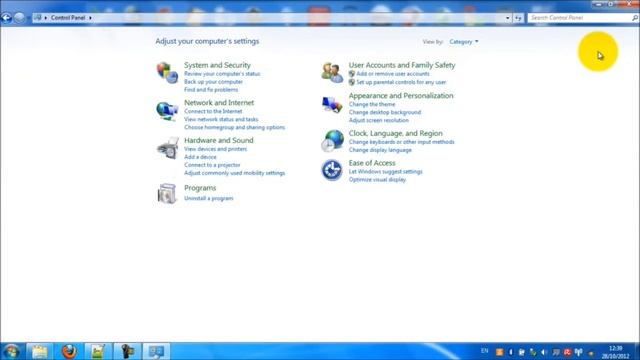The image size is (640, 360).
Task: Refresh the Control Panel address bar
Action: point(518,18)
